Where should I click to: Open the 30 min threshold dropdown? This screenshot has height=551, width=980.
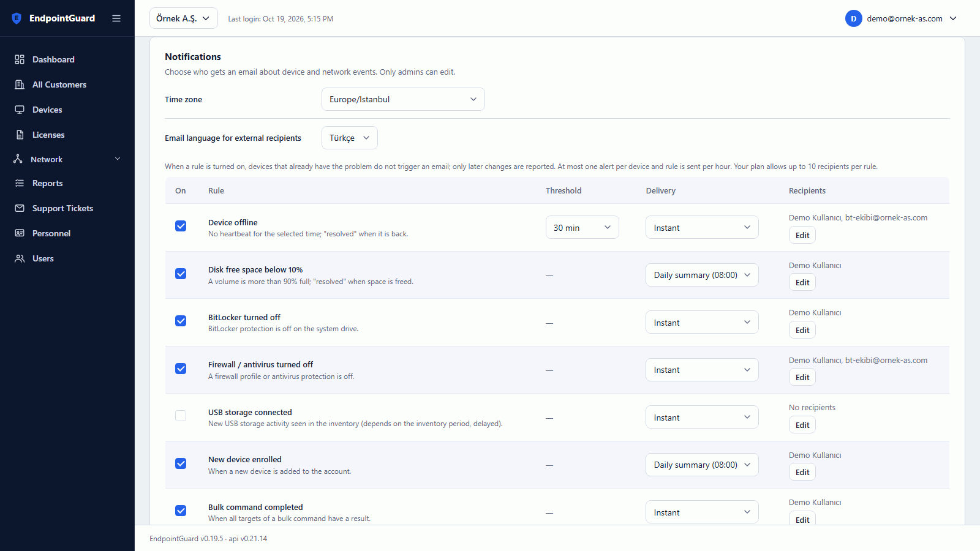click(x=582, y=227)
